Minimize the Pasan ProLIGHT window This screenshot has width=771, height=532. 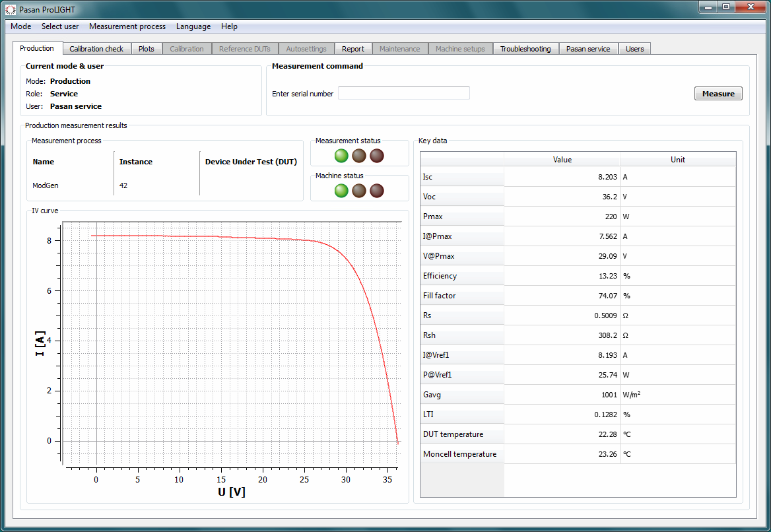point(708,7)
